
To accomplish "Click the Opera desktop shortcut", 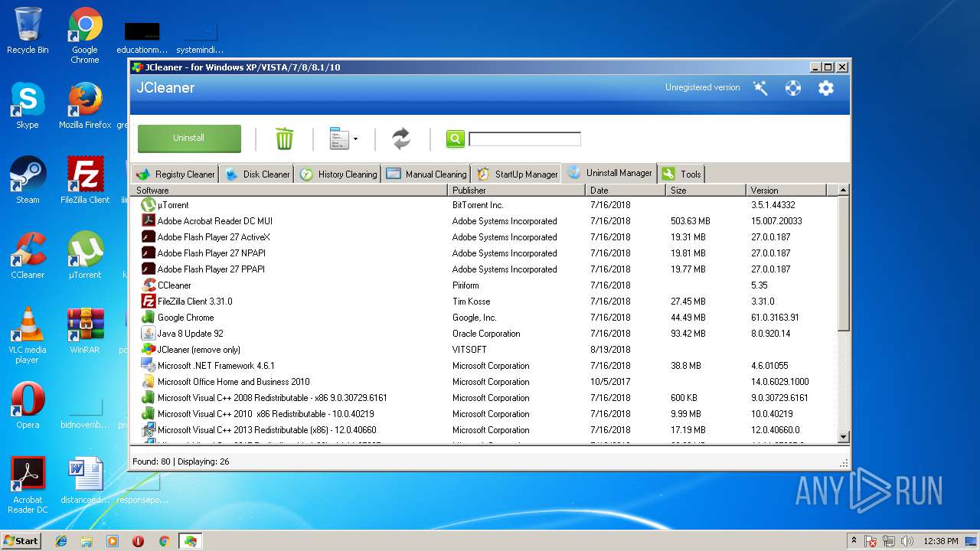I will tap(28, 406).
